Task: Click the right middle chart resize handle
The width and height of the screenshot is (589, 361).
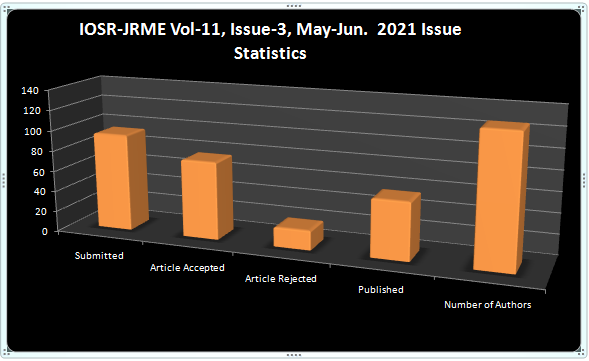Action: click(584, 180)
